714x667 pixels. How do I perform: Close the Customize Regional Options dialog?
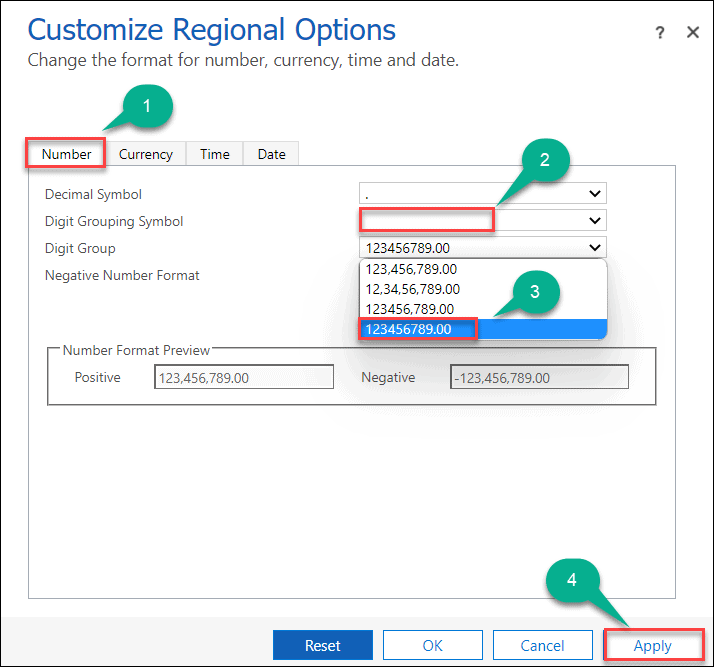pos(693,32)
